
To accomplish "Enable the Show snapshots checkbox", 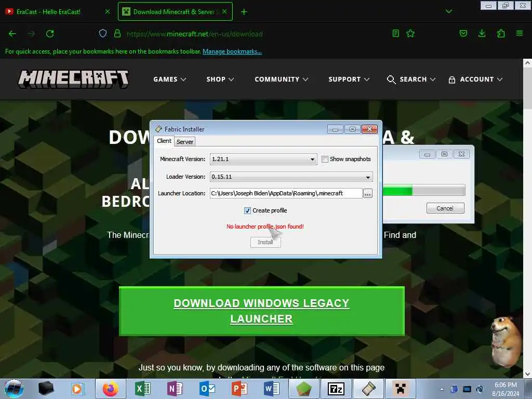I will tap(325, 159).
